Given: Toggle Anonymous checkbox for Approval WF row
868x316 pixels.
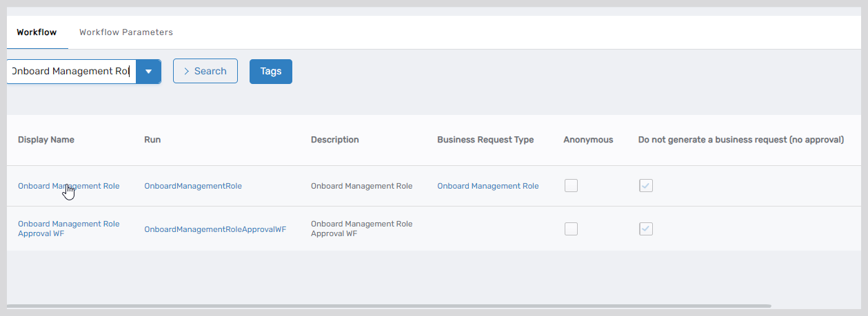Looking at the screenshot, I should (x=571, y=229).
